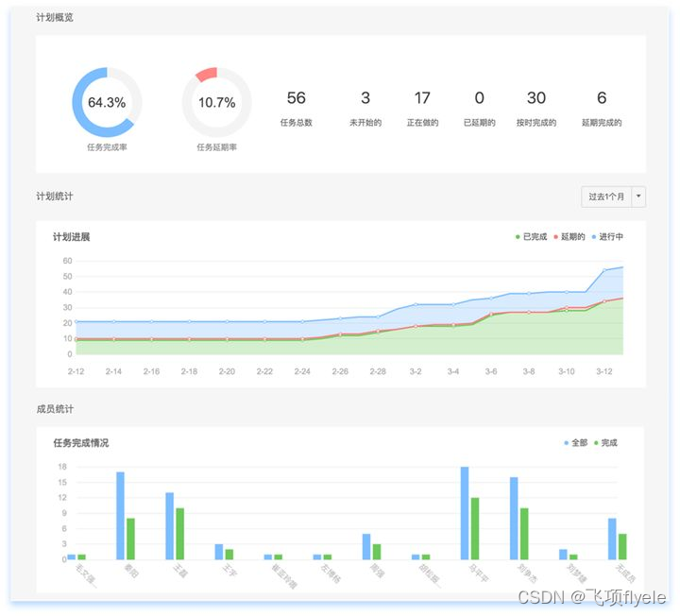Select the 56 任务总数 statistic
This screenshot has width=680, height=616.
[297, 109]
